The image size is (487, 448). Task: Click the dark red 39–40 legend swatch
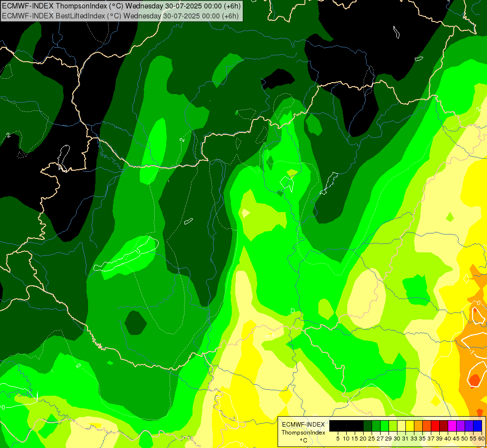pos(444,426)
